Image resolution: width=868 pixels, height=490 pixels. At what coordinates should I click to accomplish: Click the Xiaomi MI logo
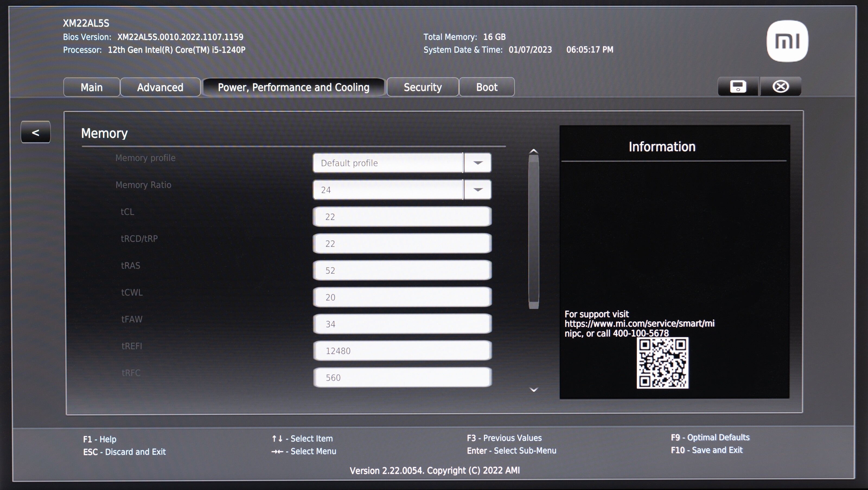click(x=787, y=41)
